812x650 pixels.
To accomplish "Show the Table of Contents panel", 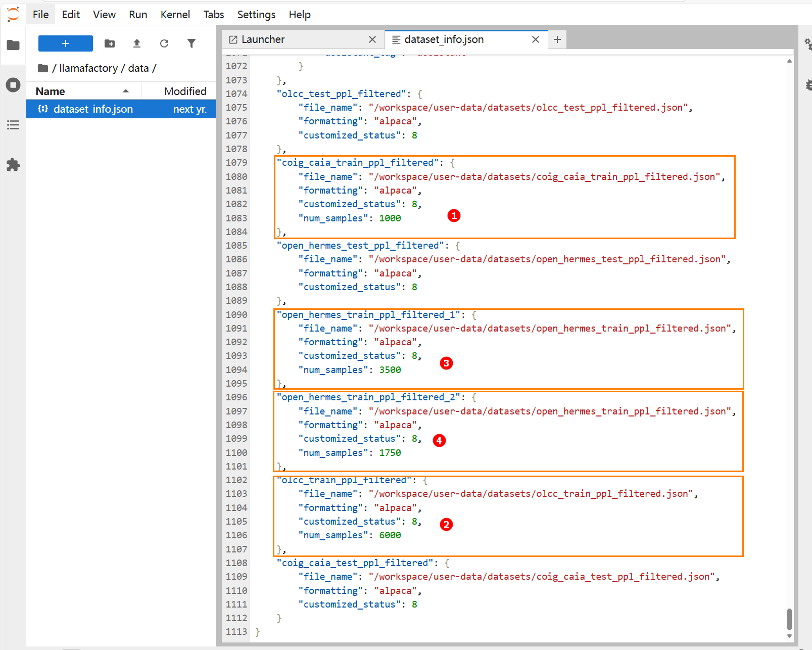I will click(13, 125).
